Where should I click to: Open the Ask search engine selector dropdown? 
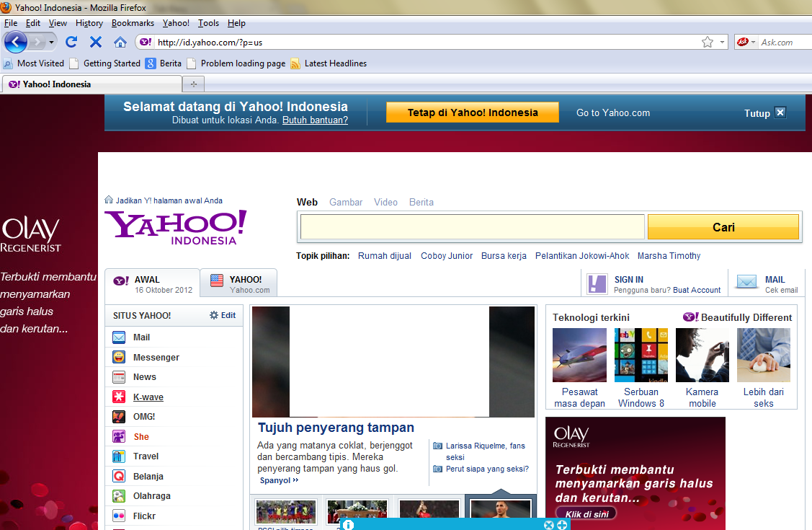pos(746,42)
